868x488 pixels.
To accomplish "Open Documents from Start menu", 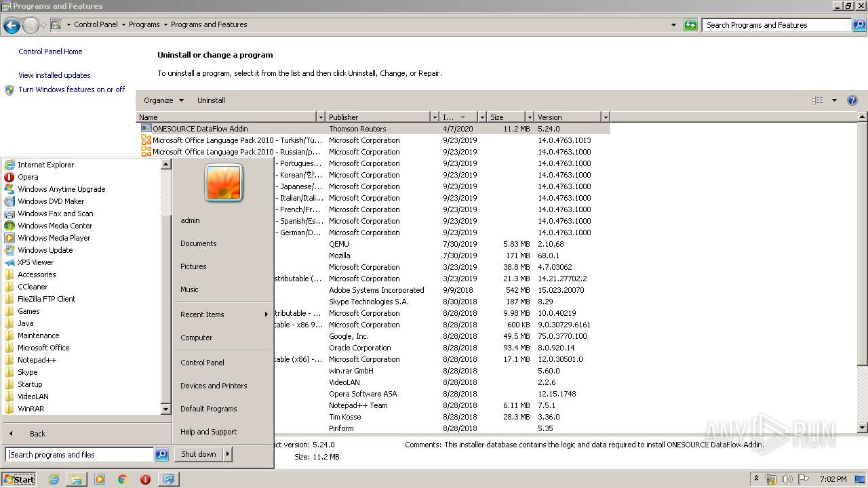I will 198,243.
